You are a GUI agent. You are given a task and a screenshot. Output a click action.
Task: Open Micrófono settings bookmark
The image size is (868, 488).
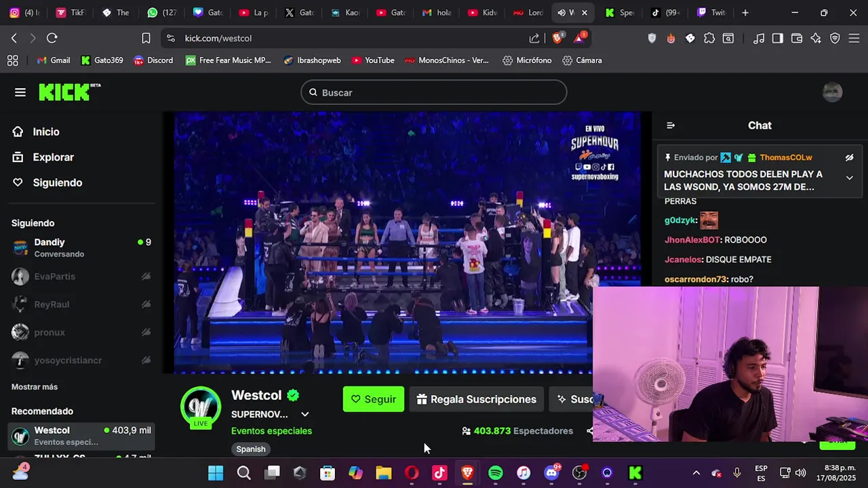click(x=527, y=60)
